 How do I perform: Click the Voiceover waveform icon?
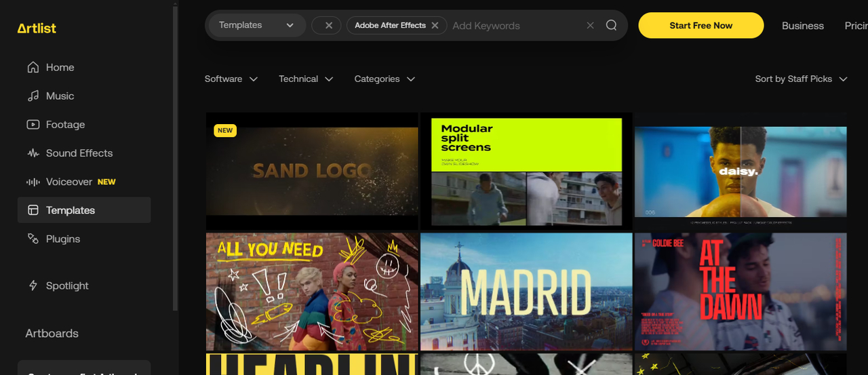pyautogui.click(x=33, y=182)
